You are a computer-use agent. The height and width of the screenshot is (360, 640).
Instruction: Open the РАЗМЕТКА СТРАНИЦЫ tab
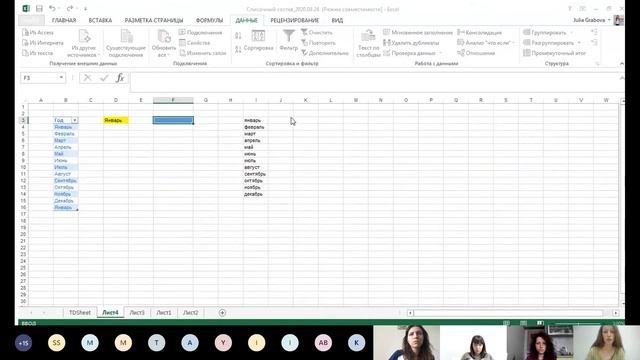(154, 20)
